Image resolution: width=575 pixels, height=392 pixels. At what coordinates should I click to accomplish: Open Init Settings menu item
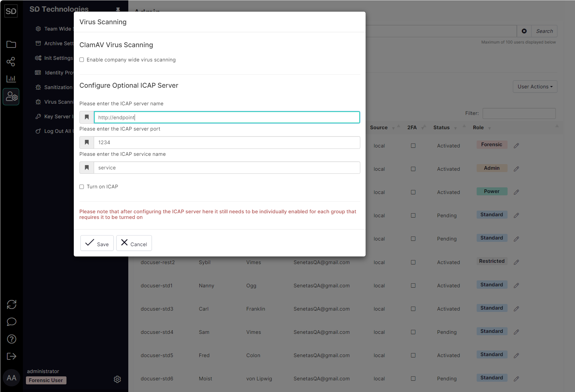54,58
